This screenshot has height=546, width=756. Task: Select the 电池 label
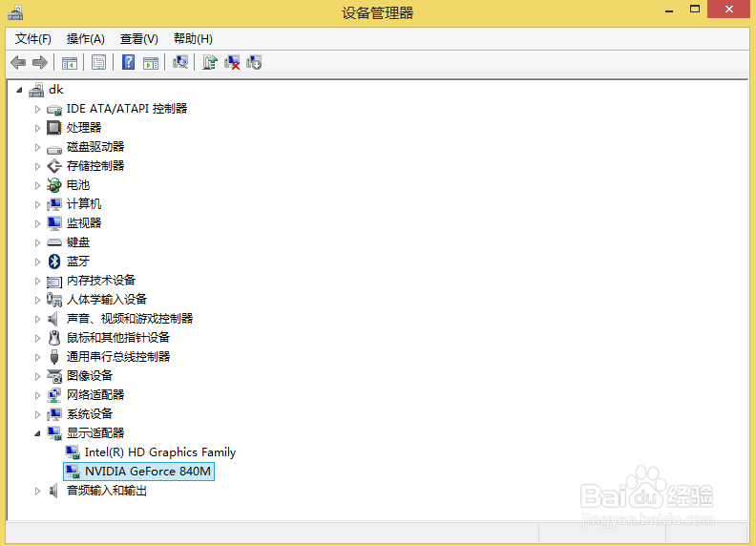[x=78, y=185]
